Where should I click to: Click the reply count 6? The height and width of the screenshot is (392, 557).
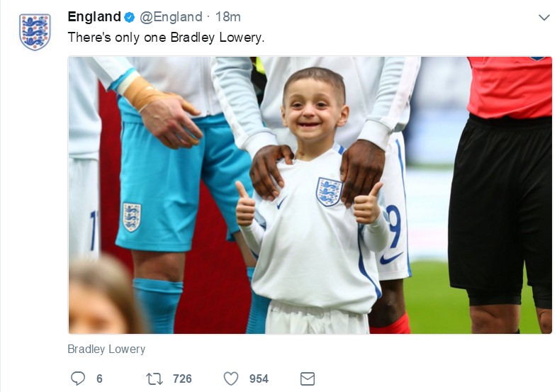coord(99,379)
